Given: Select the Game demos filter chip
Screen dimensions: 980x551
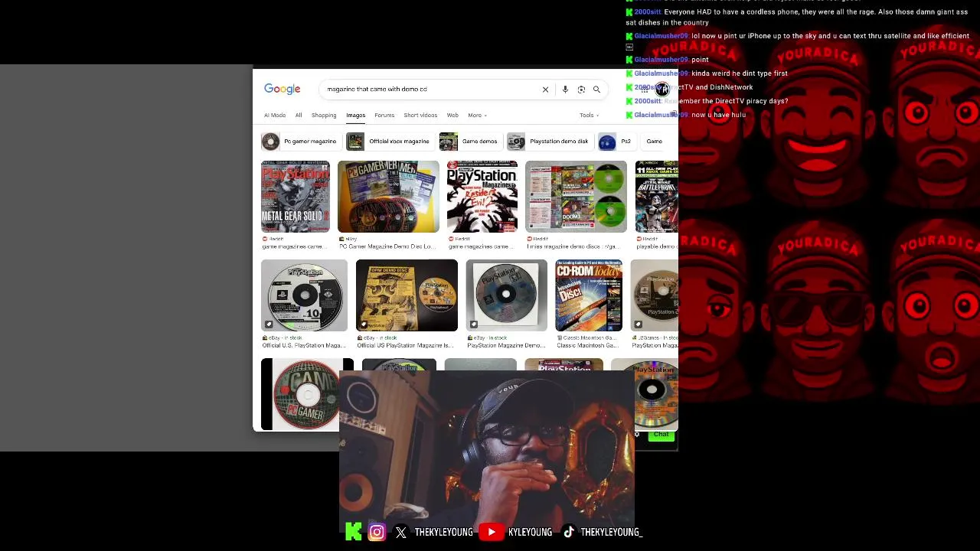Looking at the screenshot, I should pyautogui.click(x=469, y=142).
